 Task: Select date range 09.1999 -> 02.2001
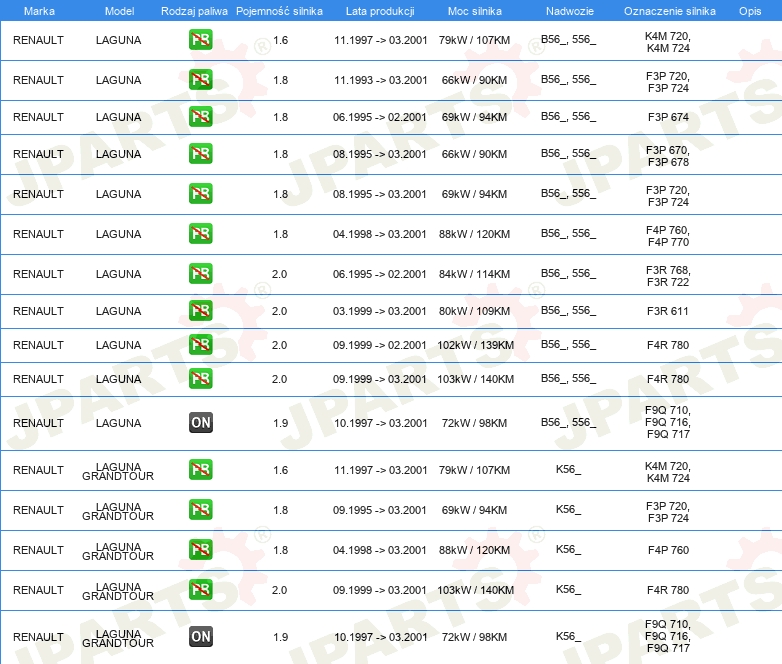380,345
